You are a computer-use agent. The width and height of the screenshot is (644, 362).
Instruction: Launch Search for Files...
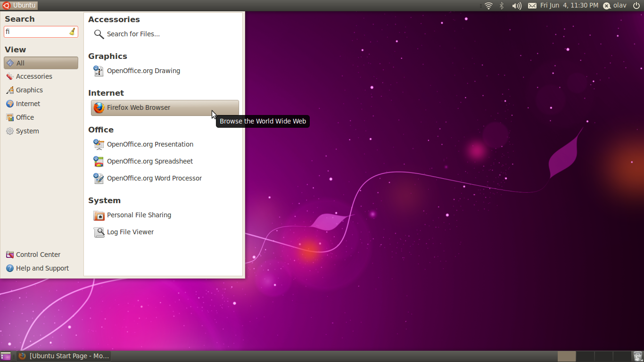pos(165,34)
